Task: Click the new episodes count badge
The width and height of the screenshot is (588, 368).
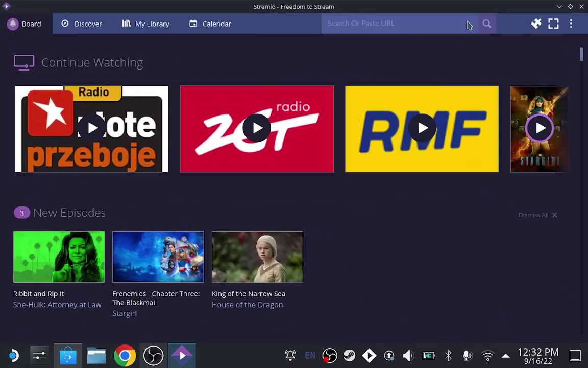Action: click(x=22, y=213)
